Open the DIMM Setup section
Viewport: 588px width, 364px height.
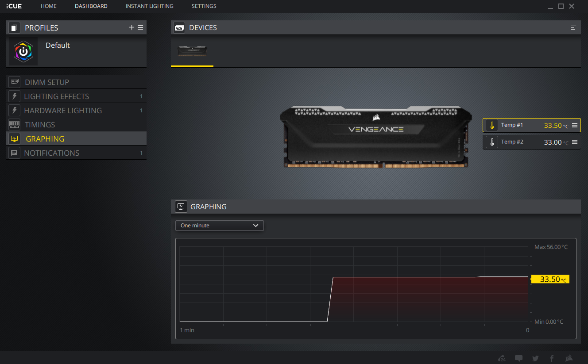(47, 82)
